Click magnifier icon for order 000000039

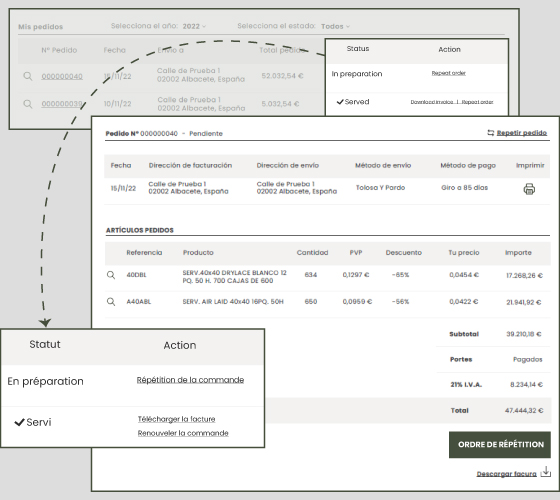point(28,104)
